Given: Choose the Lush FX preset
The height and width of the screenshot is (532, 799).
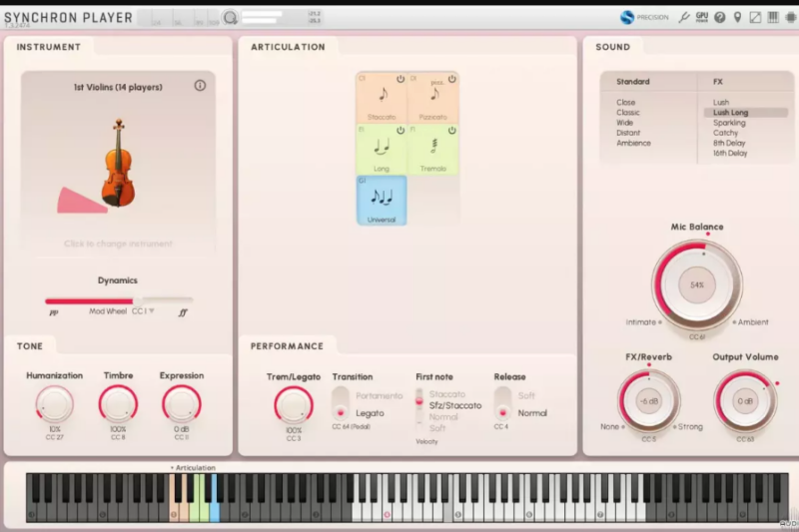Looking at the screenshot, I should [x=721, y=103].
